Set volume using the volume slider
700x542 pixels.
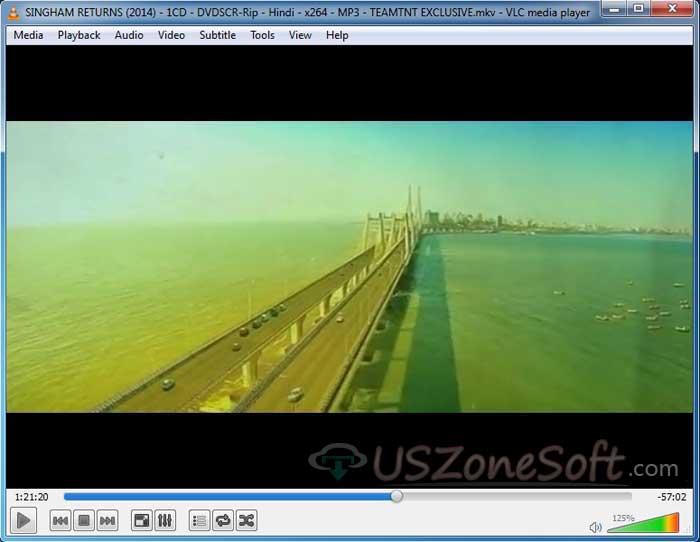[643, 523]
